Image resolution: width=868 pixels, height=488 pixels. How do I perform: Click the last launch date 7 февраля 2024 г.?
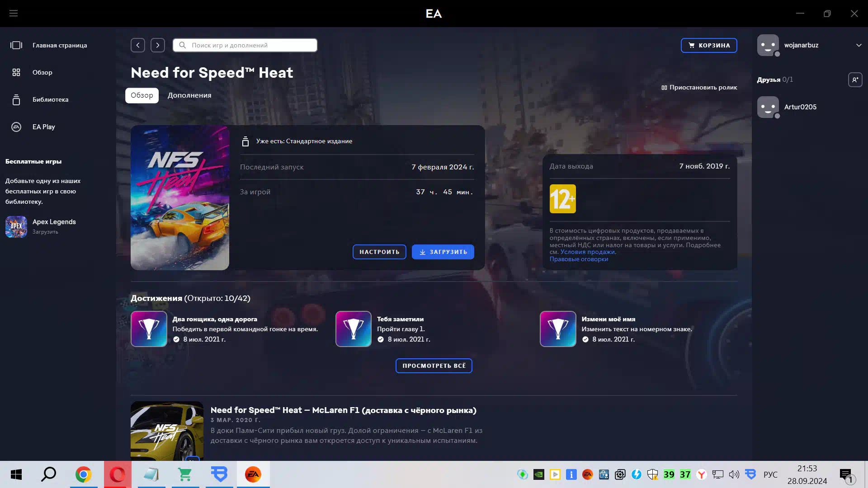tap(443, 167)
